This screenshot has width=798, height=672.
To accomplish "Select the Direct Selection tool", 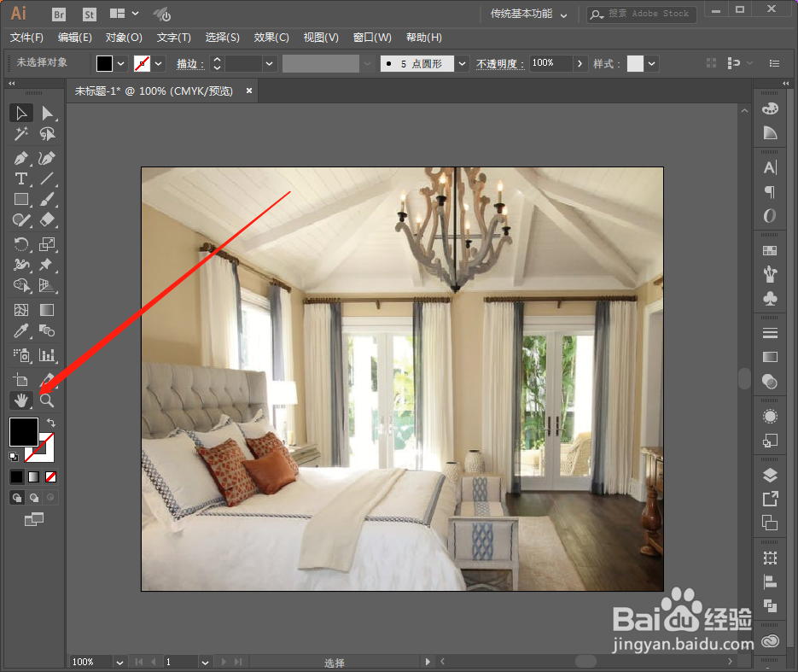I will 47,113.
